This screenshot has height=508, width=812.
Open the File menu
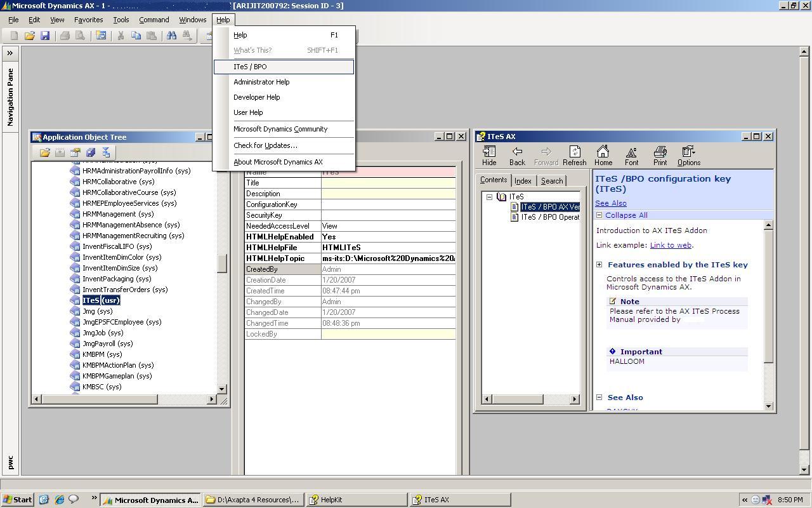click(13, 20)
